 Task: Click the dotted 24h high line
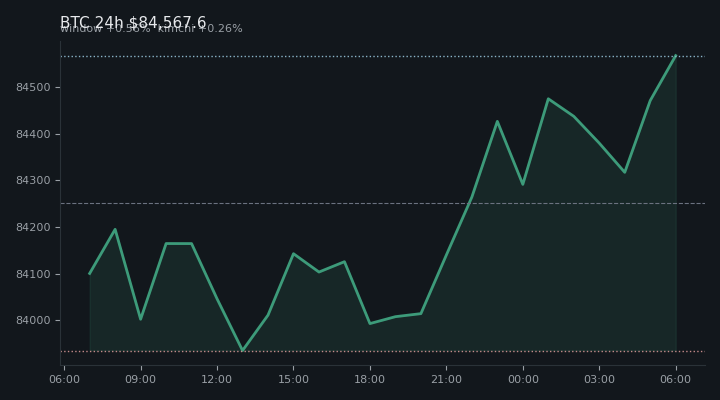(383, 56)
